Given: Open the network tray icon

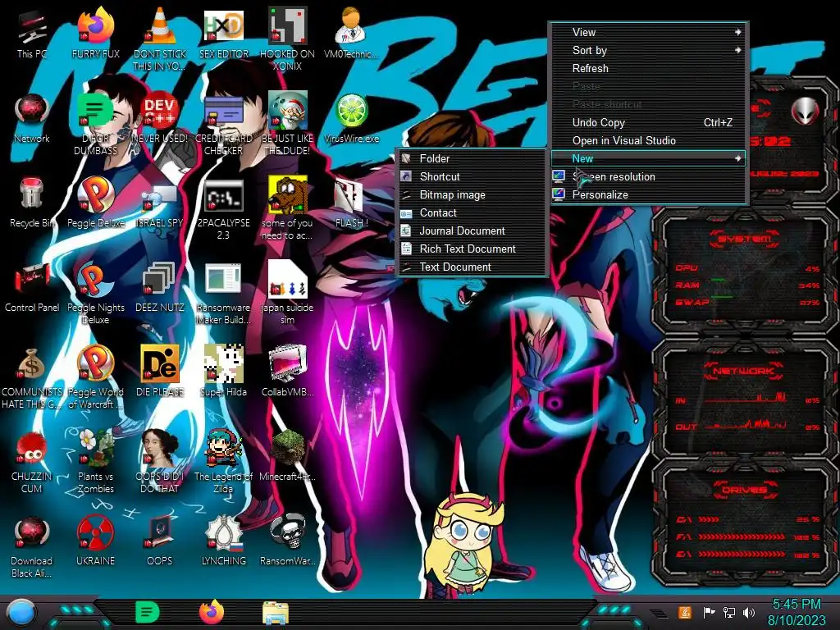Looking at the screenshot, I should [729, 612].
